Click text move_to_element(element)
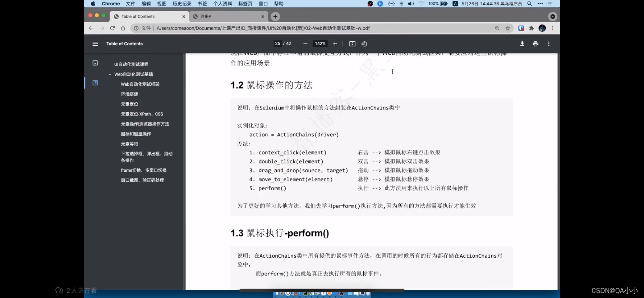 [295, 179]
